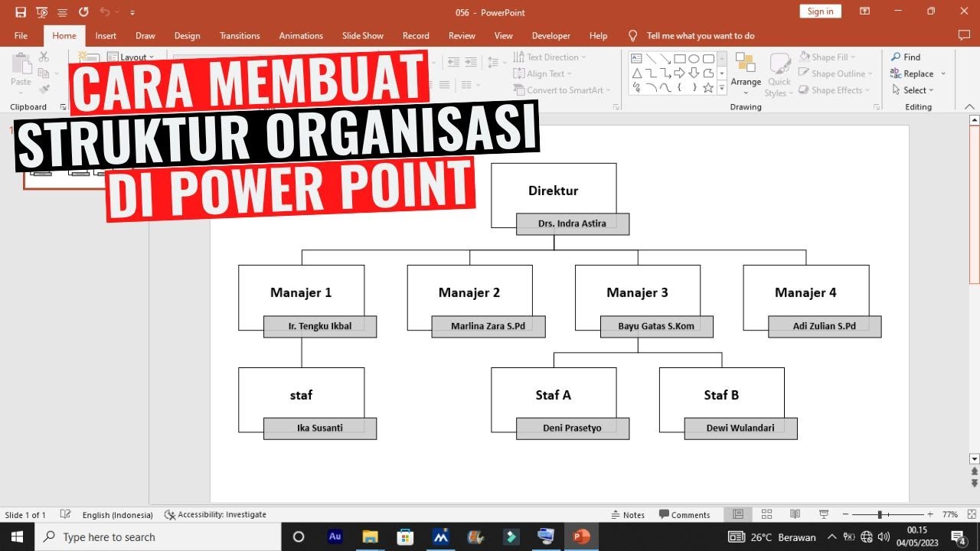This screenshot has height=551, width=980.
Task: Select the Text Box shape in gallery
Action: coord(636,59)
